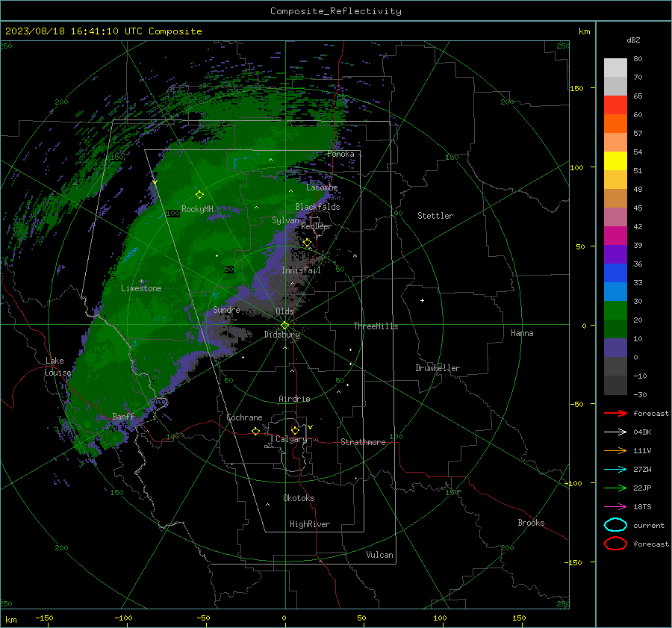Click the green 20 dBZ color swatch
Viewport: 672px width, 628px height.
coord(615,311)
